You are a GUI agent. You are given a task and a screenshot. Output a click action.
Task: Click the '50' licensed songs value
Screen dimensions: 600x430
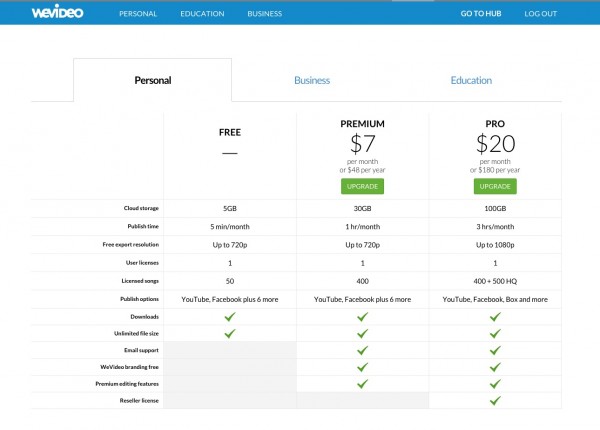(230, 281)
